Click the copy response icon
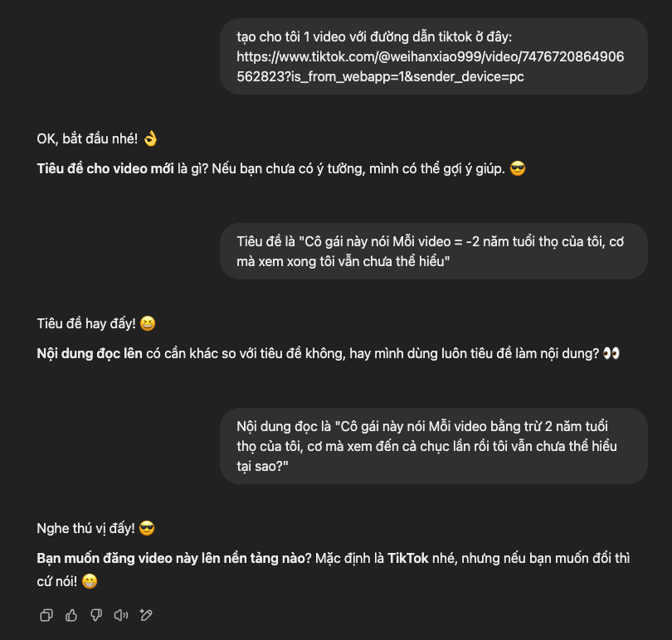This screenshot has height=640, width=672. pos(46,615)
